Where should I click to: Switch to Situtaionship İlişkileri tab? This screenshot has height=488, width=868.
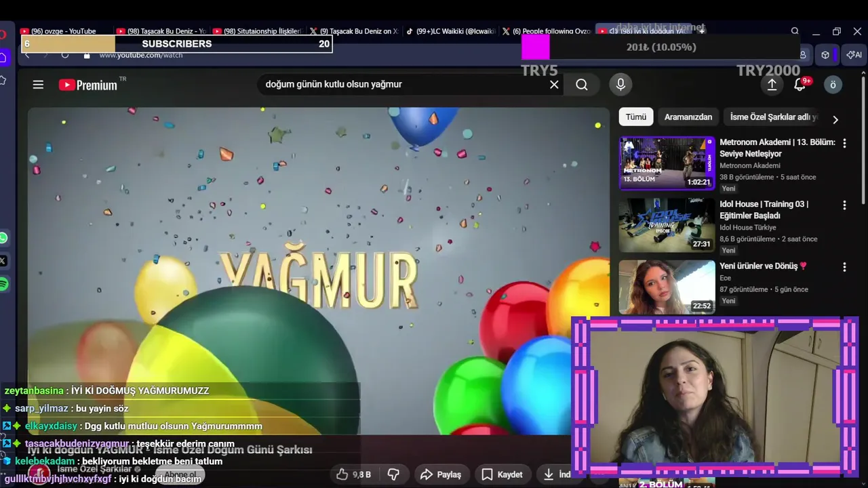(258, 31)
